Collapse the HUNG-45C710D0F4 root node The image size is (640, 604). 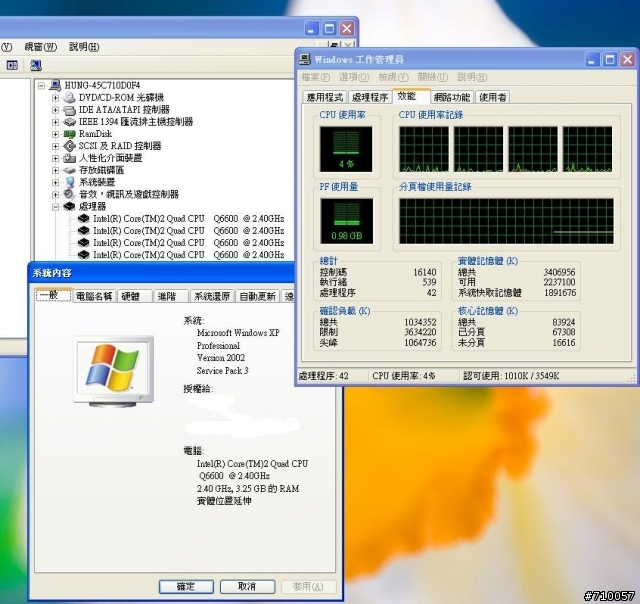pyautogui.click(x=41, y=86)
